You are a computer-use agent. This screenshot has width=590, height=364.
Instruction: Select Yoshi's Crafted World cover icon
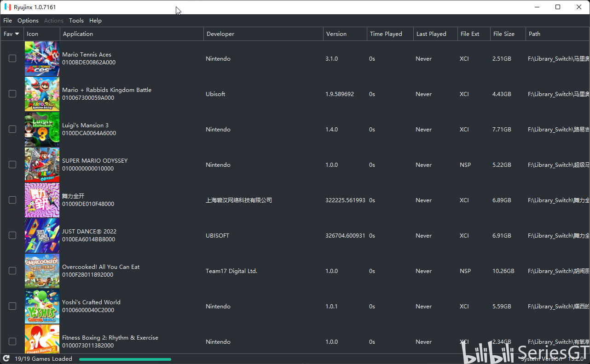click(x=42, y=306)
